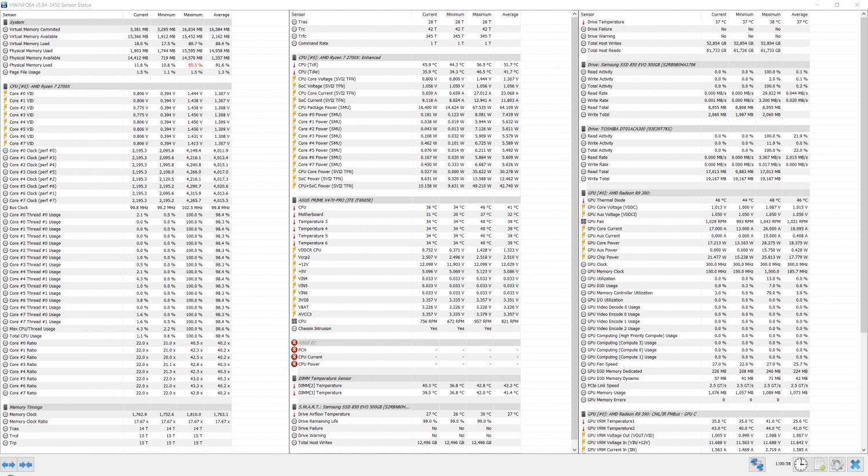868x476 pixels.
Task: Click the scrollbar down arrow at bottom right
Action: [864, 449]
